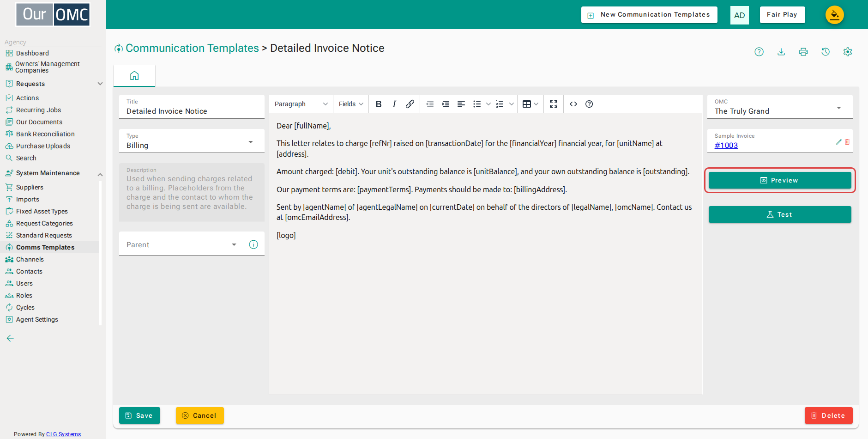The image size is (868, 439).
Task: Collapse the System Maintenance sidebar section
Action: [100, 174]
